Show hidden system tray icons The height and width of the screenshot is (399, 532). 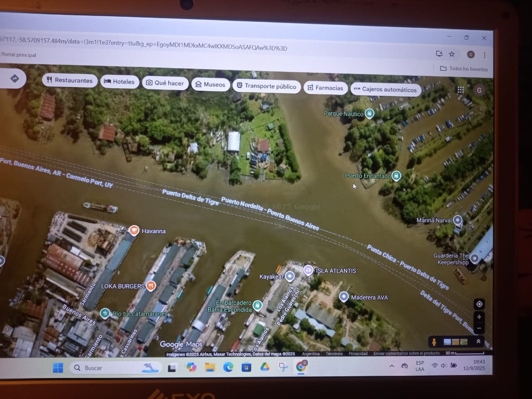point(392,366)
